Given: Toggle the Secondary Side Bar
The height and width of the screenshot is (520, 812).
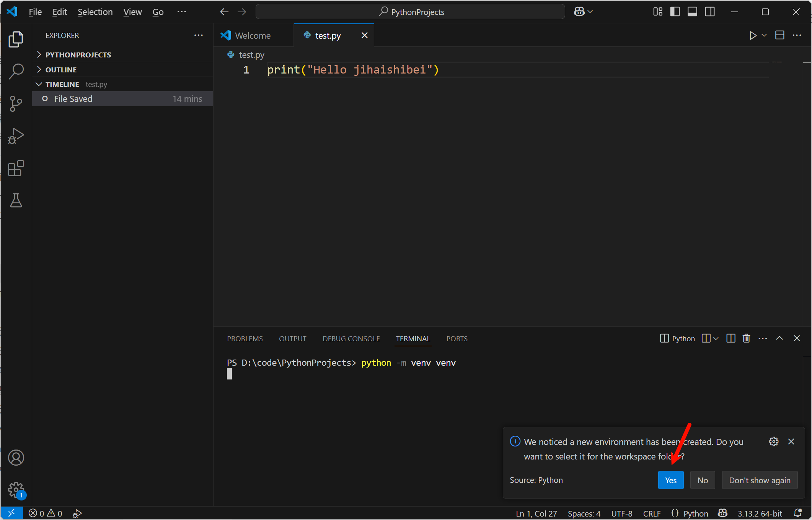Looking at the screenshot, I should click(710, 11).
